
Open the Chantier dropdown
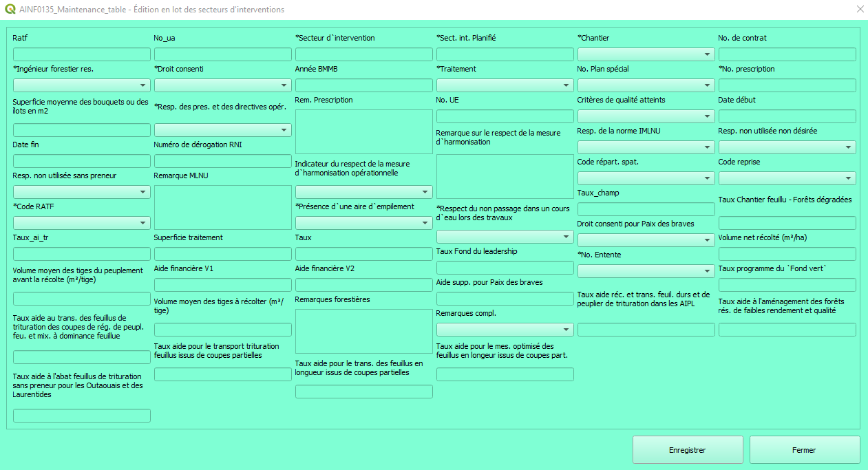[646, 54]
